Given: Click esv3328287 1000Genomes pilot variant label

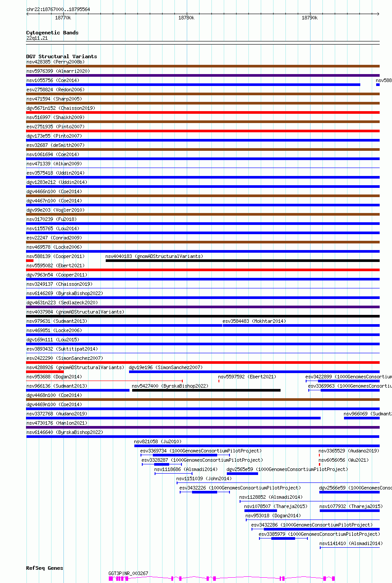Looking at the screenshot, I should pyautogui.click(x=202, y=460).
